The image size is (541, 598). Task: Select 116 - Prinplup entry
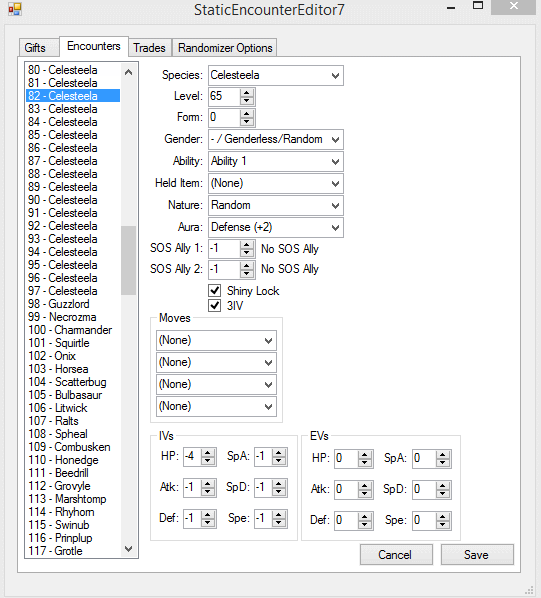(x=73, y=538)
